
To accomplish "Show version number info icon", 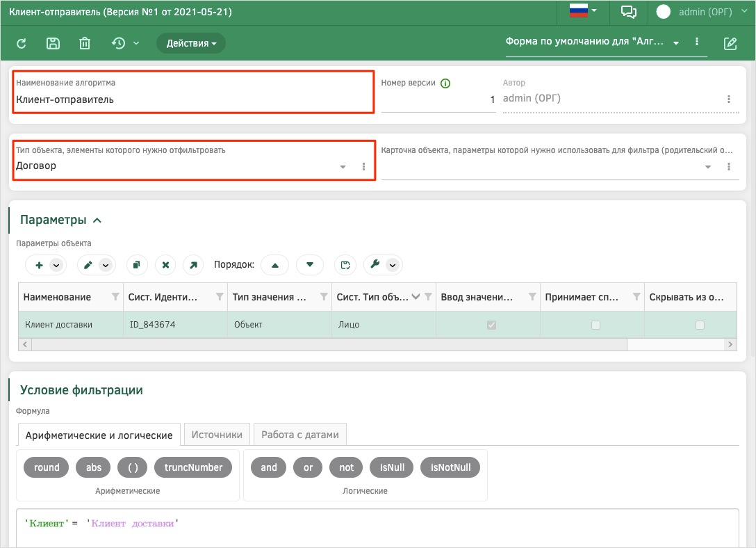I will tap(445, 83).
